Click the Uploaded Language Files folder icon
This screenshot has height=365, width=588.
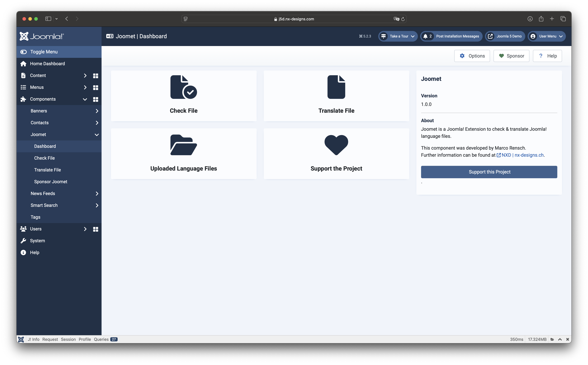click(183, 145)
